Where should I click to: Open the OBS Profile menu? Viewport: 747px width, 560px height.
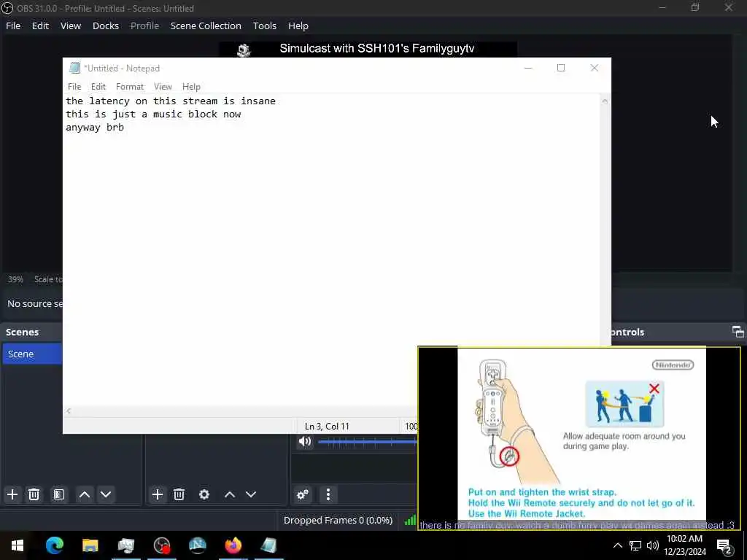(145, 26)
